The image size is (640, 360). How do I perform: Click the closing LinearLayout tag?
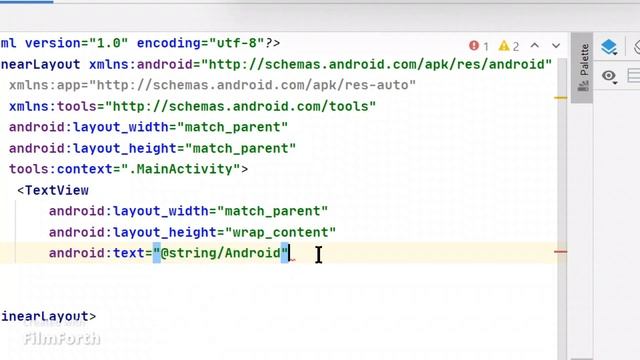click(48, 316)
